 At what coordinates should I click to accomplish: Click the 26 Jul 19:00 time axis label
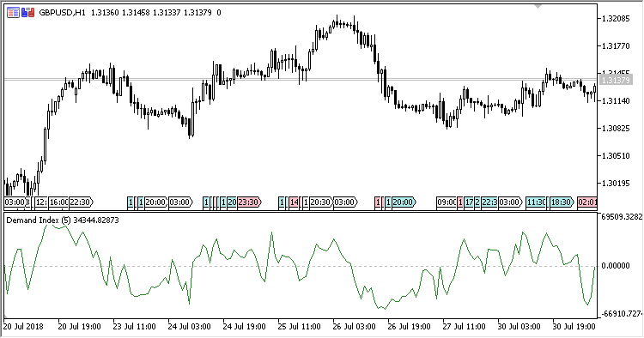point(409,327)
